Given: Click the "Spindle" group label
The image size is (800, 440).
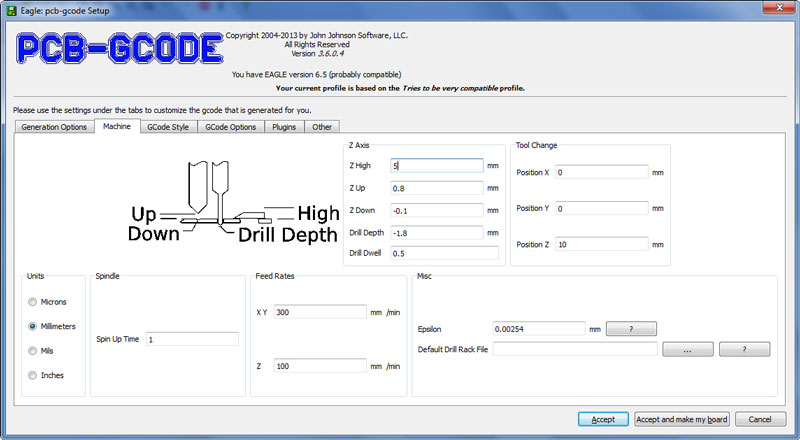Looking at the screenshot, I should tap(107, 276).
